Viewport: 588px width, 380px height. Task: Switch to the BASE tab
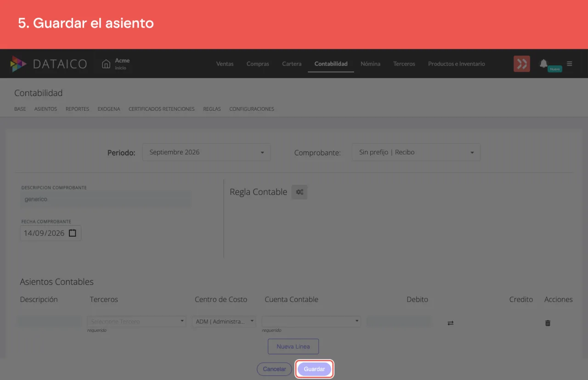point(20,109)
